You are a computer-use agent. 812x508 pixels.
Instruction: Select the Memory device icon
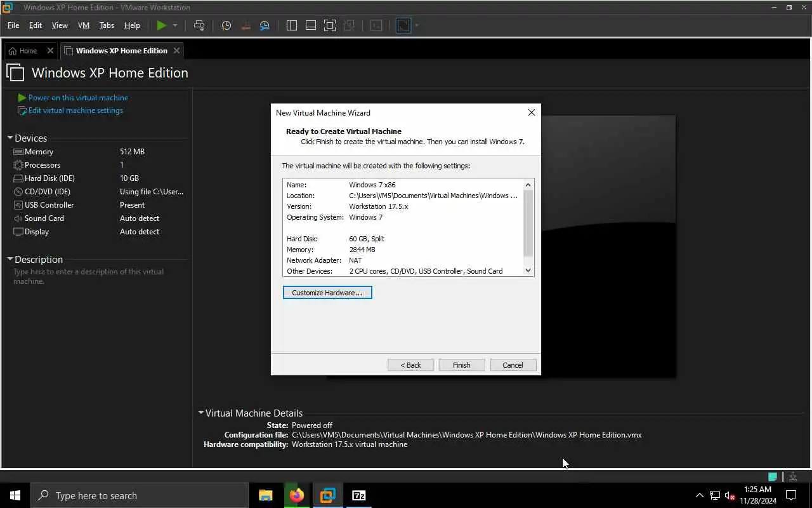pyautogui.click(x=18, y=152)
